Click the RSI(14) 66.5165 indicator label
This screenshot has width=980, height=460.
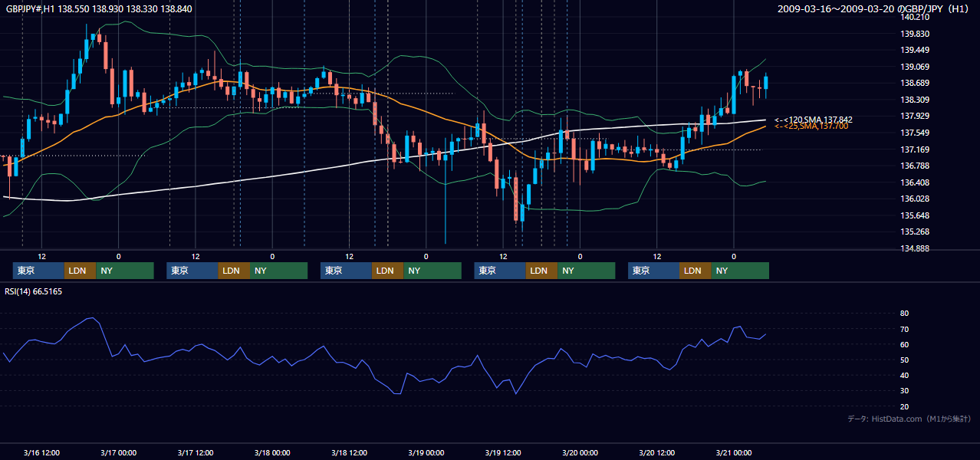click(34, 291)
